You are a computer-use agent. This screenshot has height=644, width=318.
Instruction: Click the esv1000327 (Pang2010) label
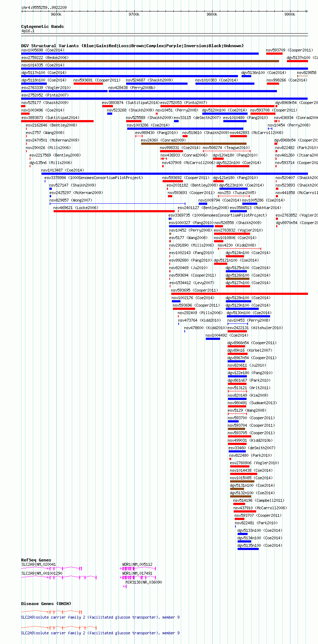[x=191, y=223]
